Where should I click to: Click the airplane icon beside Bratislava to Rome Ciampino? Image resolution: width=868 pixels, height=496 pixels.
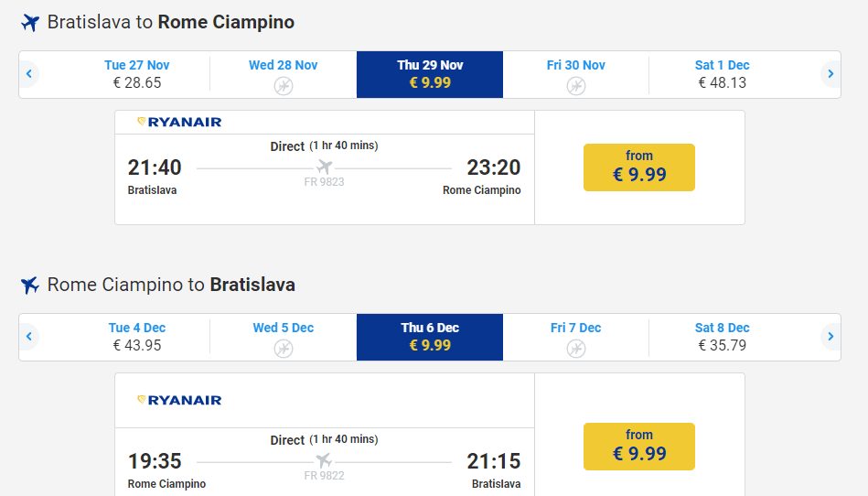[30, 23]
